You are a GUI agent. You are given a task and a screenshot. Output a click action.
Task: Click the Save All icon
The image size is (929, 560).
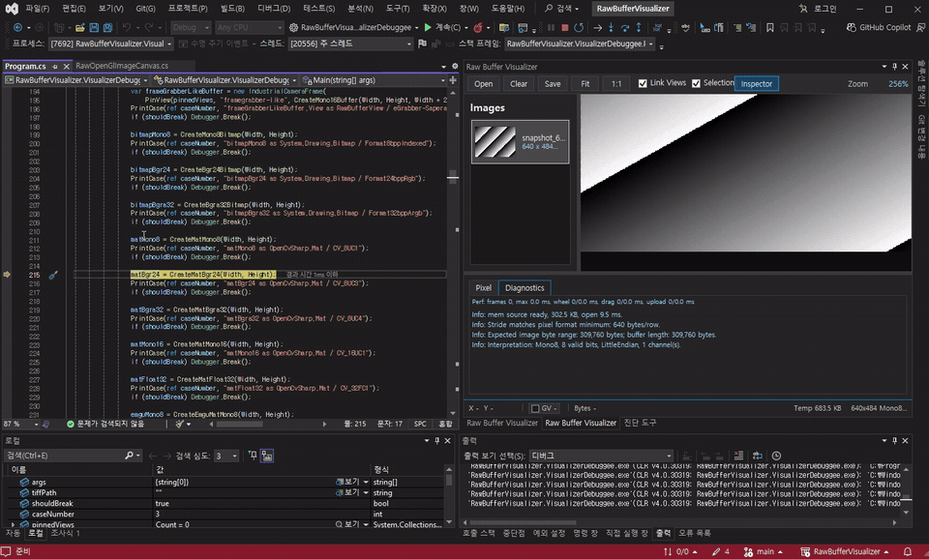(x=107, y=28)
